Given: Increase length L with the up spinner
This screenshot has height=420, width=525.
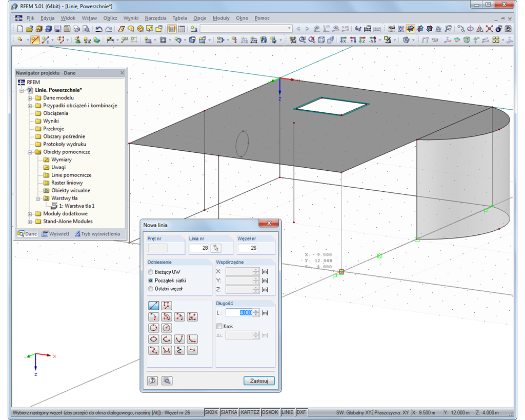Looking at the screenshot, I should click(x=256, y=310).
